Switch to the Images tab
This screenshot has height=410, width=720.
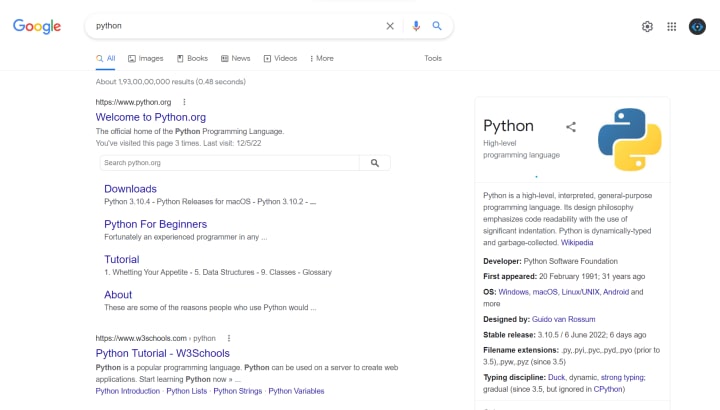(x=145, y=59)
